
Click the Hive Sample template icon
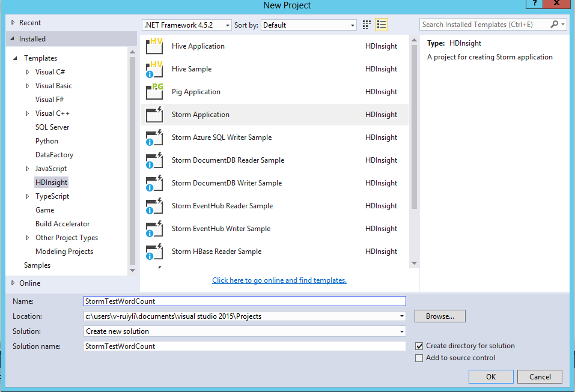click(154, 69)
